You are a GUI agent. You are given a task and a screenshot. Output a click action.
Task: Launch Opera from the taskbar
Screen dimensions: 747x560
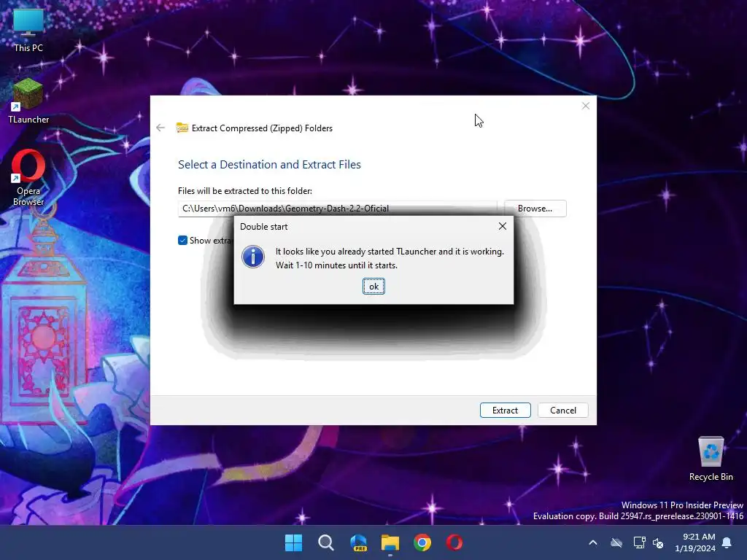454,542
